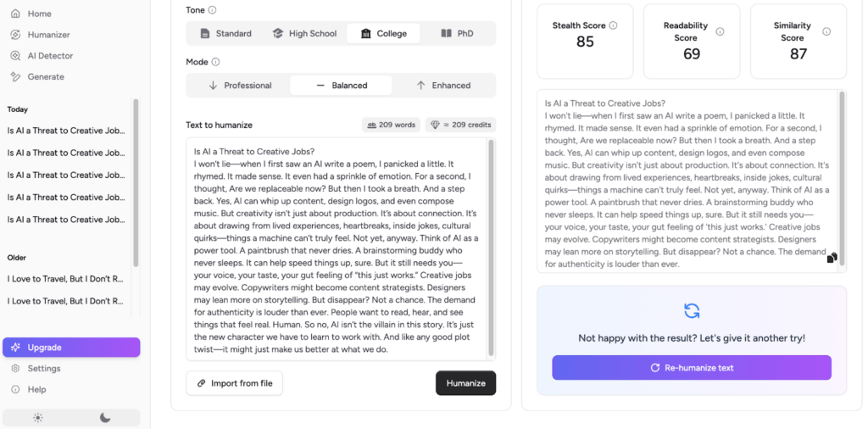Click the refresh icon above retry message
This screenshot has height=429, width=868.
coord(691,311)
